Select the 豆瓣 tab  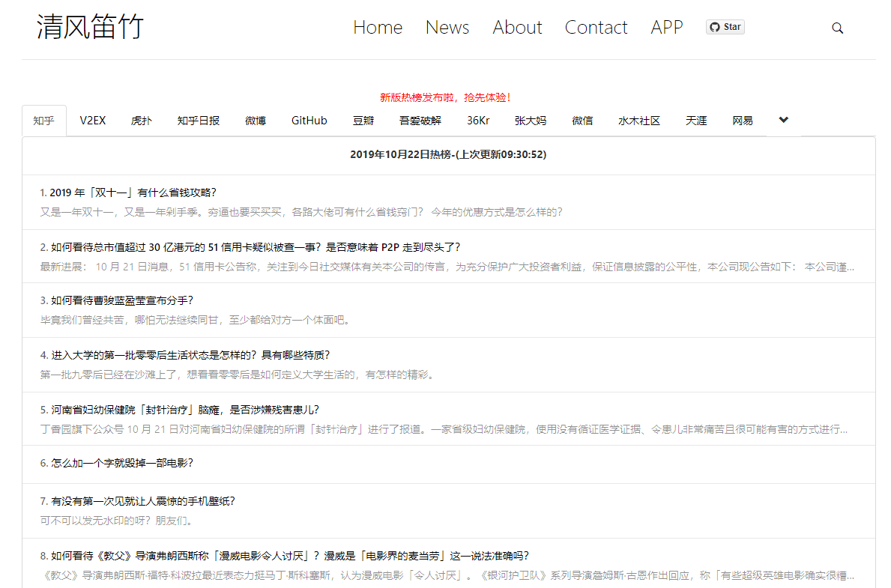[363, 121]
